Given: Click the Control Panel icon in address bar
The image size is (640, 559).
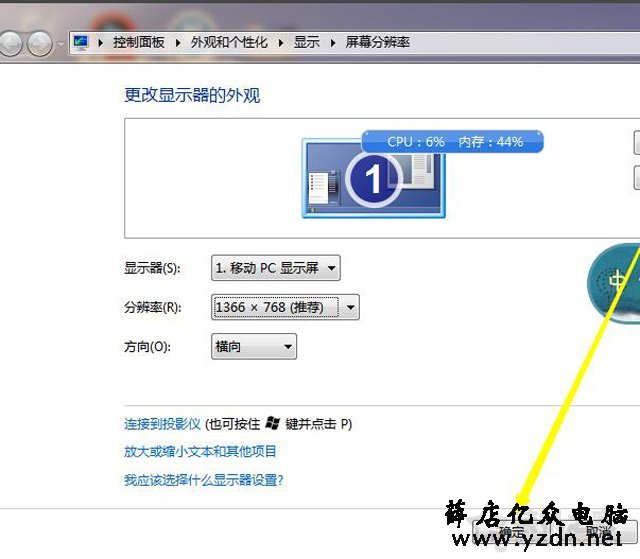Looking at the screenshot, I should (81, 42).
